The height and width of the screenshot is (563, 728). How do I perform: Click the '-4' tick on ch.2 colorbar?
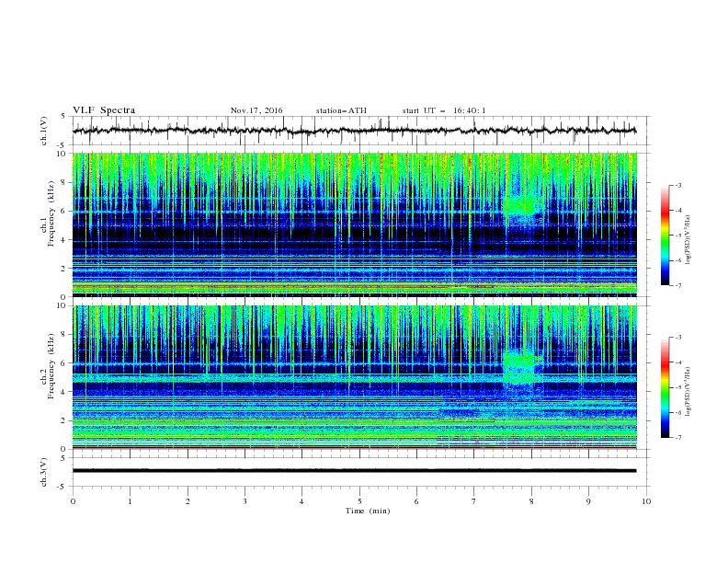pos(677,362)
